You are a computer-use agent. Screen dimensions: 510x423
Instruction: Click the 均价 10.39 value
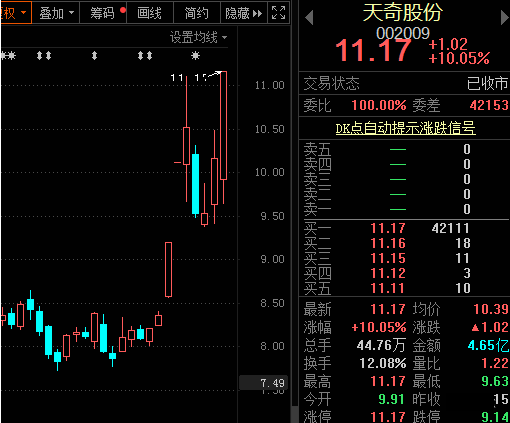pyautogui.click(x=491, y=309)
